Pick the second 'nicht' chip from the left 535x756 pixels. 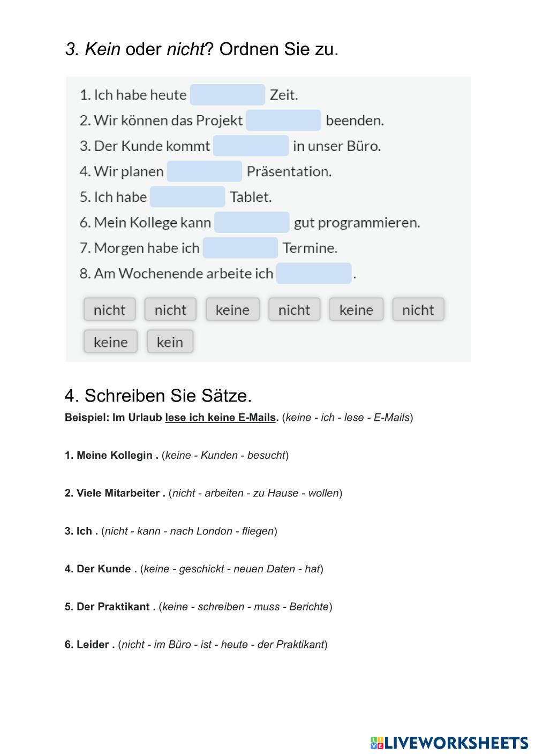[170, 309]
